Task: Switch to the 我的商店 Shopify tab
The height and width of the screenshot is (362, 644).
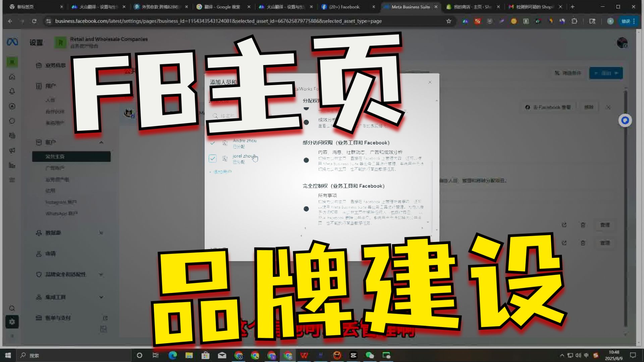Action: point(473,7)
